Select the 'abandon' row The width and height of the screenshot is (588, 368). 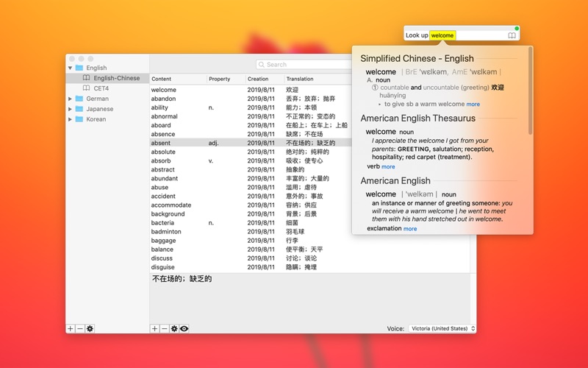(251, 99)
